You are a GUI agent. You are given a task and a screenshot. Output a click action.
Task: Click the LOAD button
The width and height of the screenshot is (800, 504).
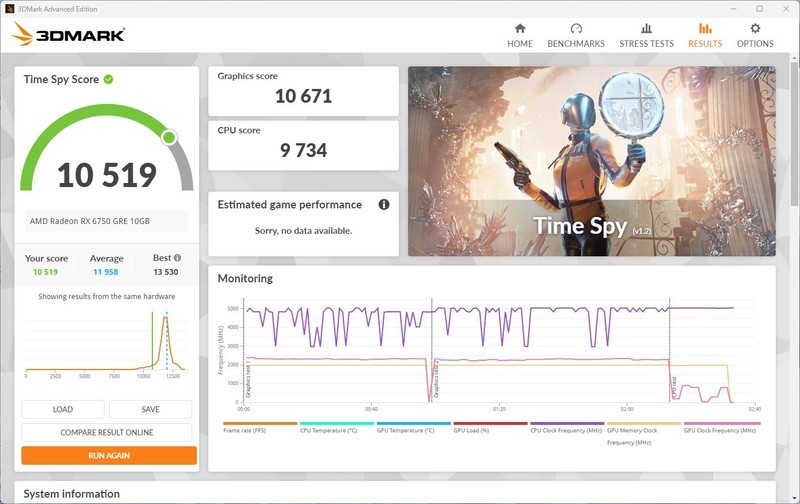pos(63,409)
